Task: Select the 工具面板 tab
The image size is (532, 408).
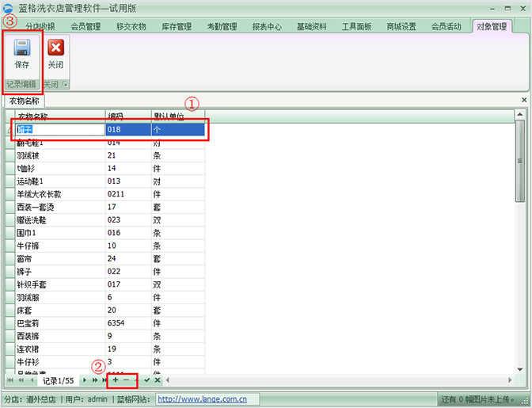Action: [x=357, y=27]
